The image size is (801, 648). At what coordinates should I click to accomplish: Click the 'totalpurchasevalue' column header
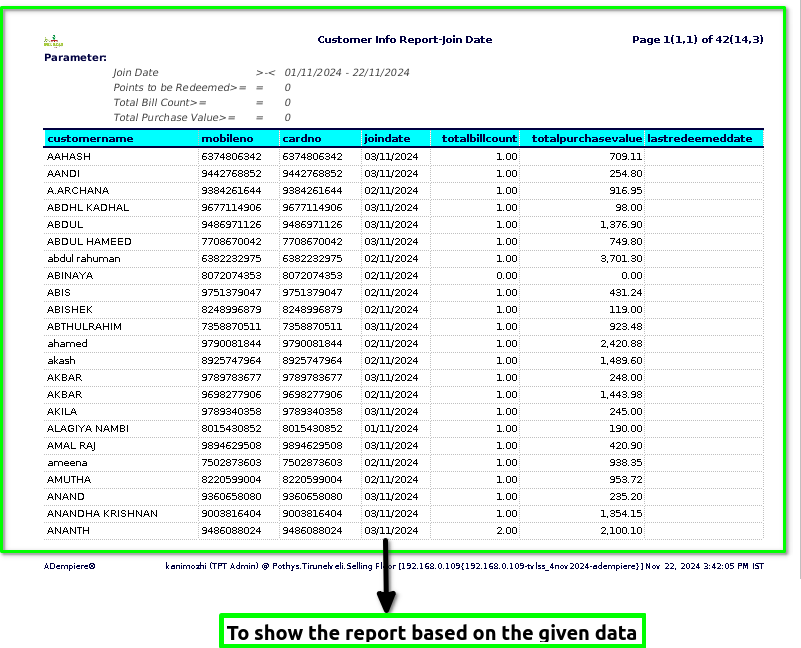pos(587,138)
